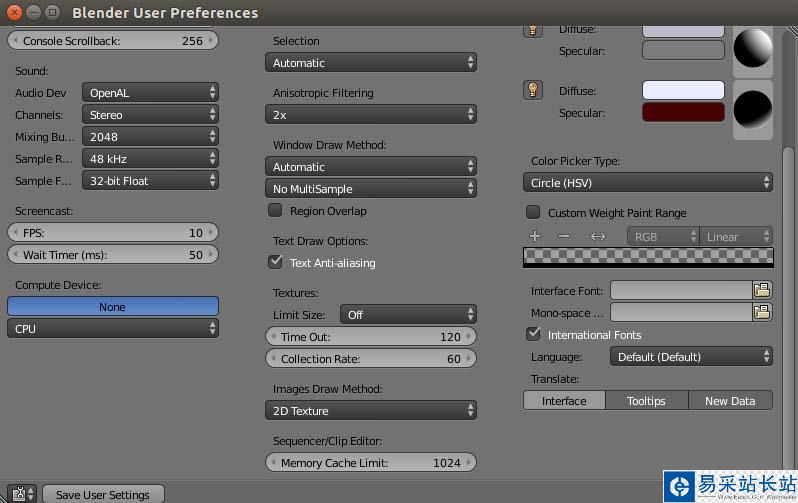
Task: Open CPU compute device dropdown
Action: click(x=113, y=328)
